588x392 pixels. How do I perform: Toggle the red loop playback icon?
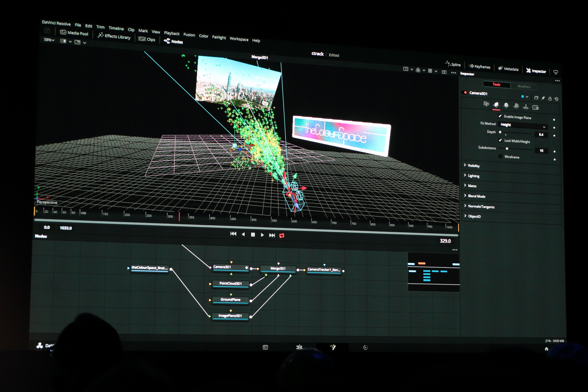click(x=282, y=235)
